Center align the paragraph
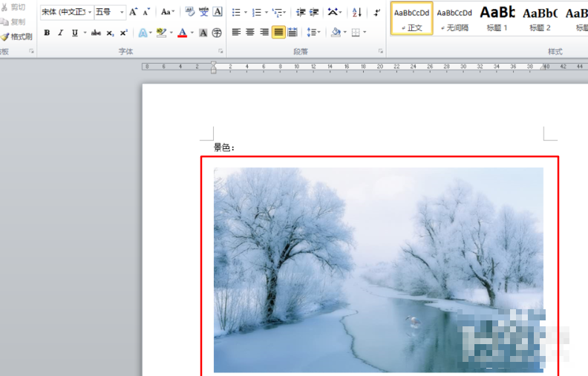Screen dimensions: 588x376 point(250,32)
